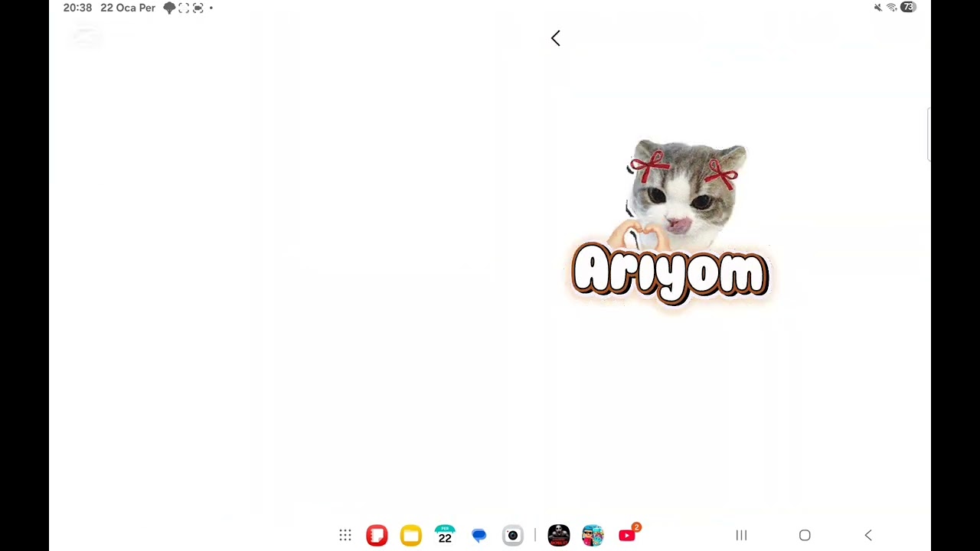Image resolution: width=980 pixels, height=551 pixels.
Task: Launch the Camera app from taskbar
Action: [513, 535]
